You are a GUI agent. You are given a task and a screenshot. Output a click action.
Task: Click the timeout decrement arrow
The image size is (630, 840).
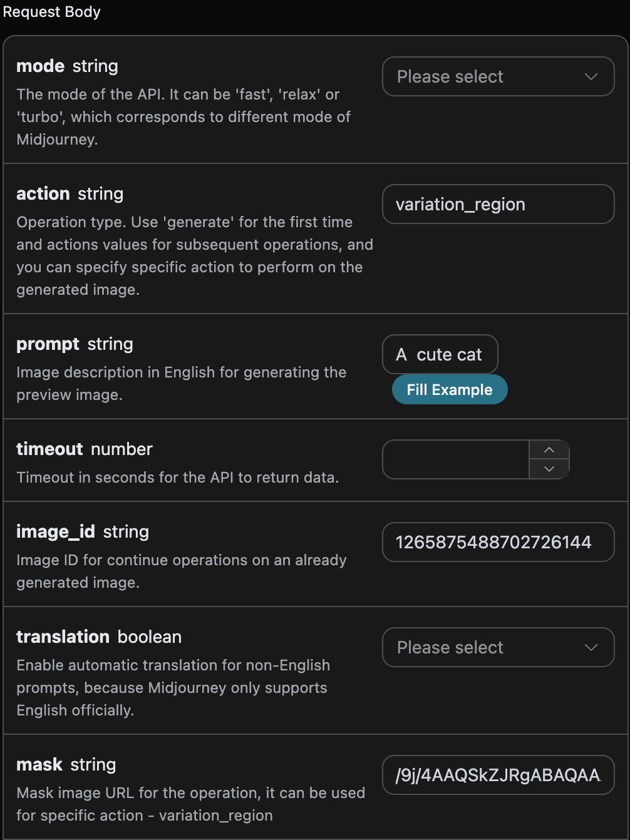(x=549, y=469)
